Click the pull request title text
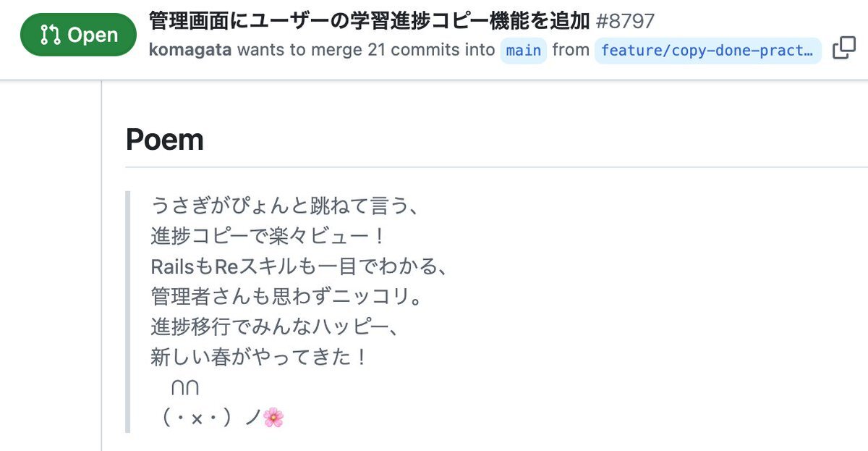868x451 pixels. (x=369, y=20)
